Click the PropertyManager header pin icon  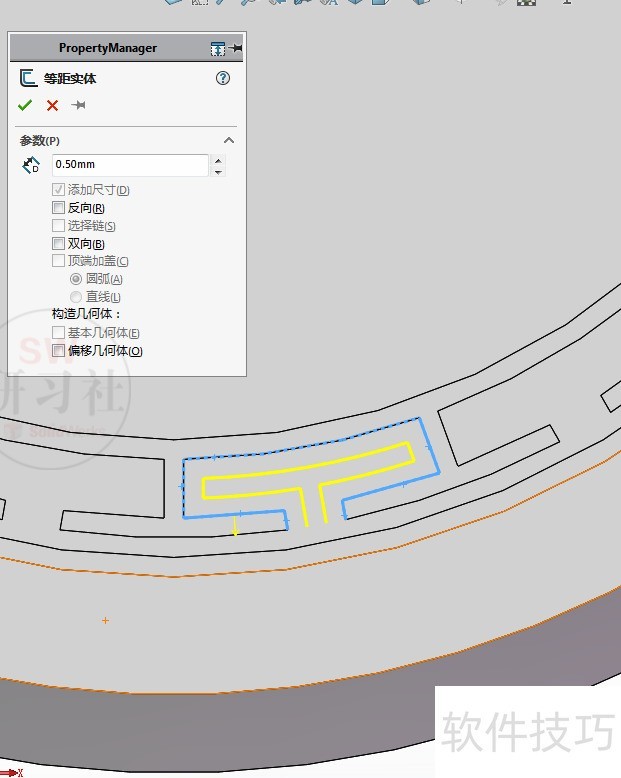coord(236,48)
